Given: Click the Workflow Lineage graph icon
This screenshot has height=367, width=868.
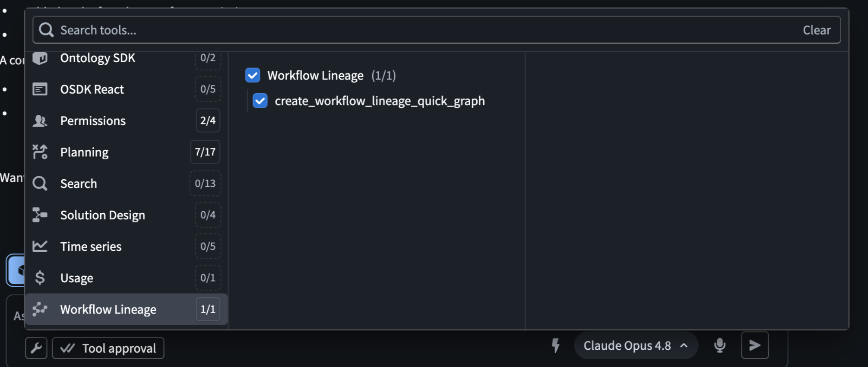Looking at the screenshot, I should tap(40, 309).
